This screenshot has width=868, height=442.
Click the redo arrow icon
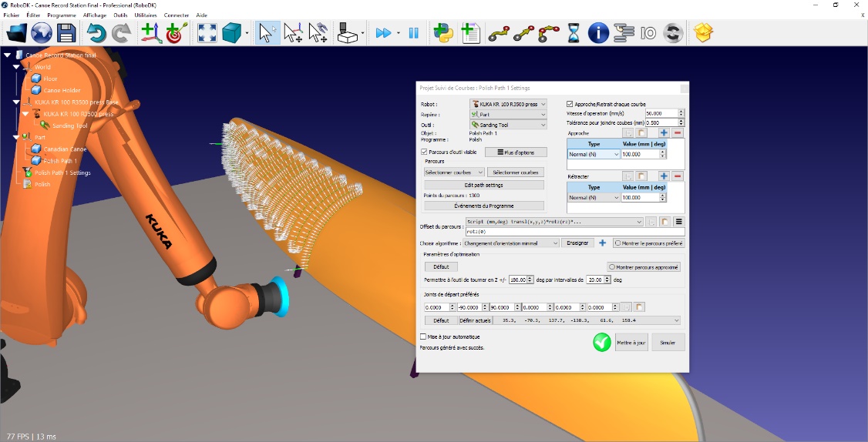(x=122, y=33)
